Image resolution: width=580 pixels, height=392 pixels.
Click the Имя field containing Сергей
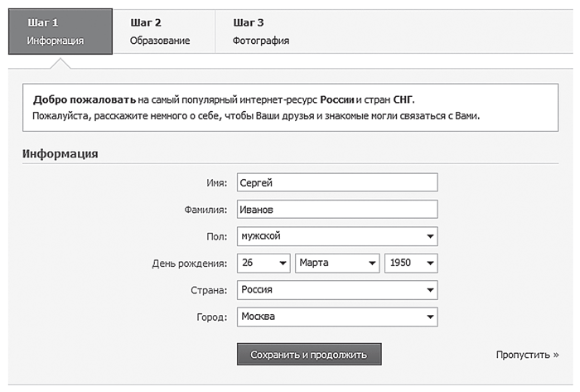337,182
